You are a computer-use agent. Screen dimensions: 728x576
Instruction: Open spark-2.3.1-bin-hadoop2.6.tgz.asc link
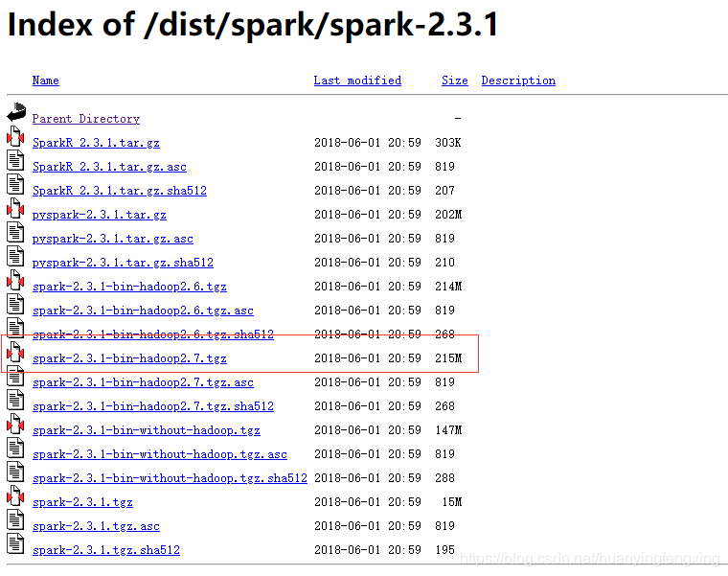pyautogui.click(x=143, y=311)
